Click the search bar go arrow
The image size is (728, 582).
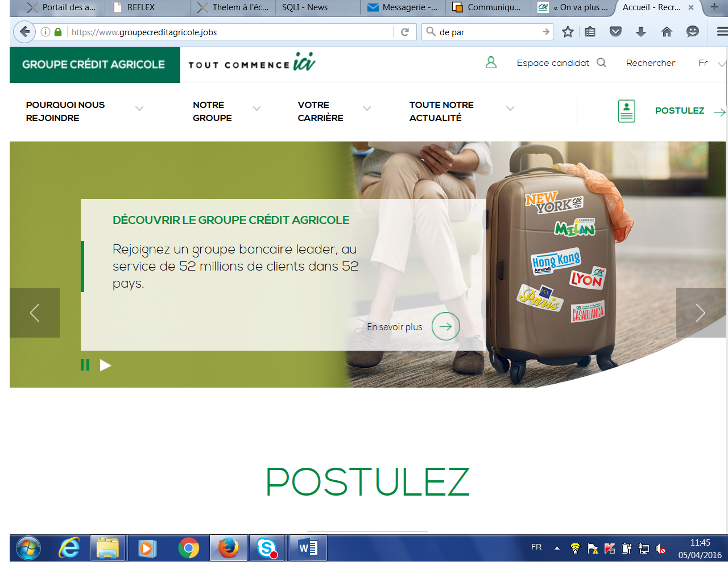546,32
